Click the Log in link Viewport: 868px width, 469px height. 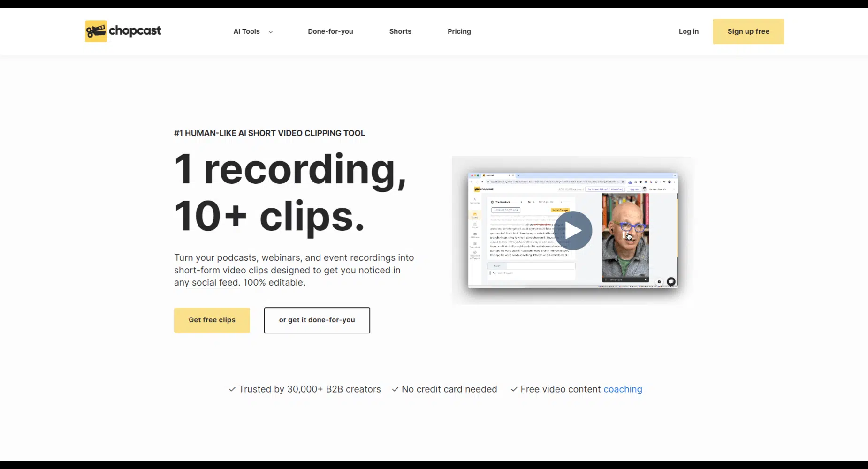(x=688, y=31)
